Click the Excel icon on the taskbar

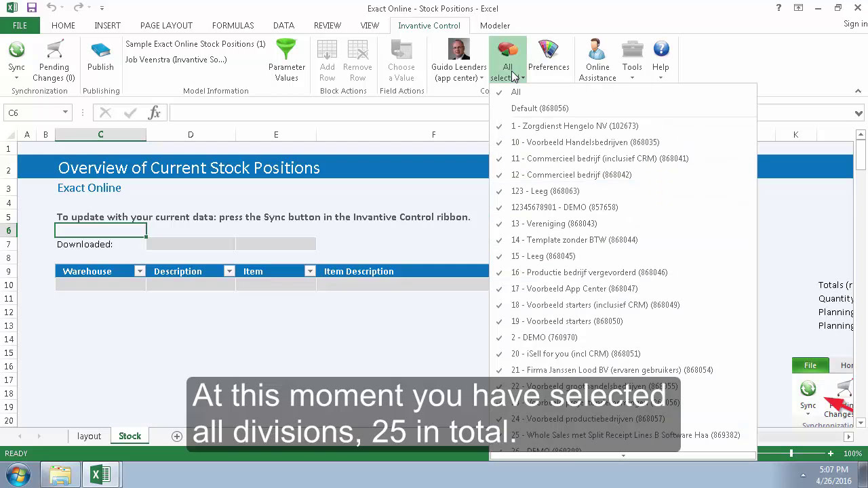click(100, 474)
